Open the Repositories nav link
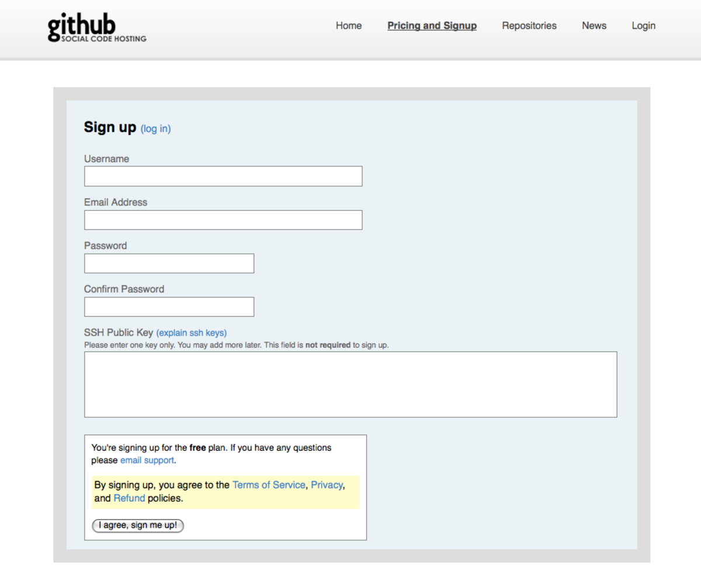 [x=529, y=26]
